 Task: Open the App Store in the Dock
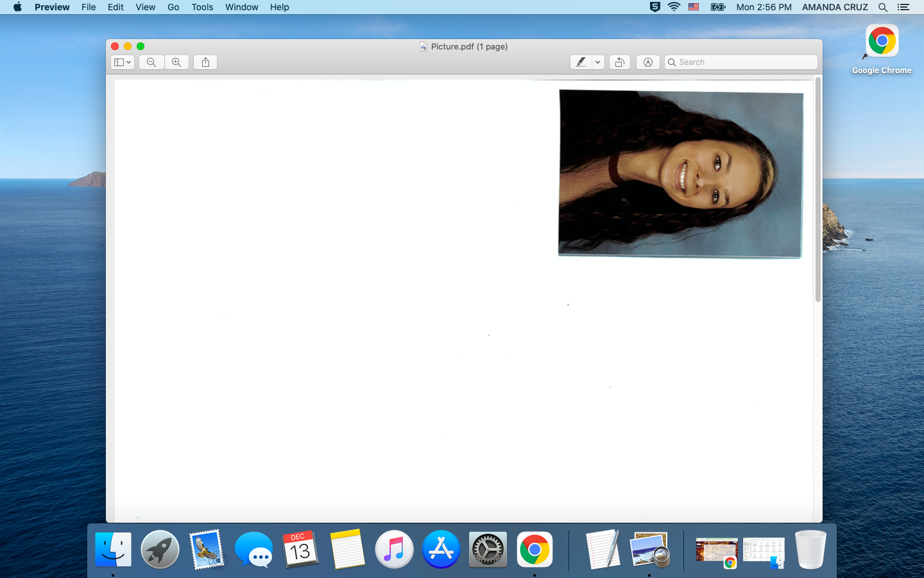point(441,550)
